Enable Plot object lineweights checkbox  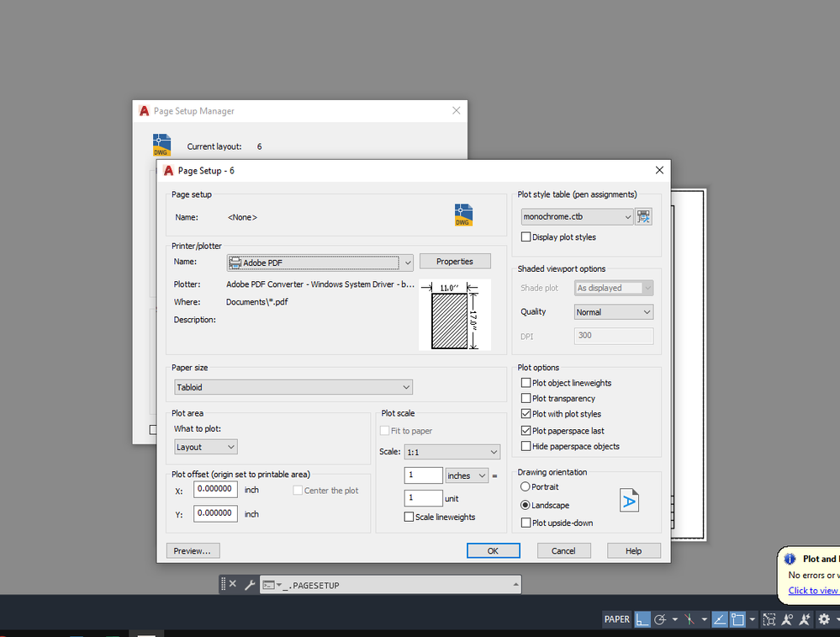526,383
